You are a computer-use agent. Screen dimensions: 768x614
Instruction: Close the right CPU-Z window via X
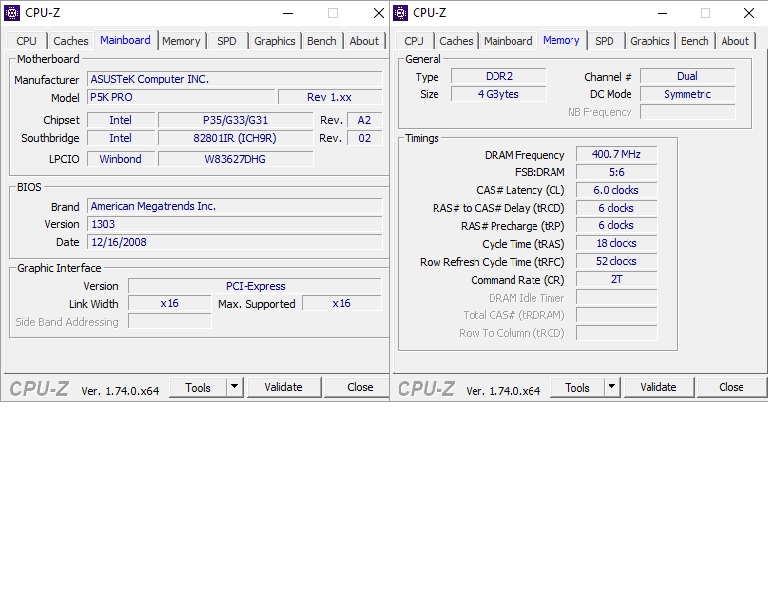point(749,13)
